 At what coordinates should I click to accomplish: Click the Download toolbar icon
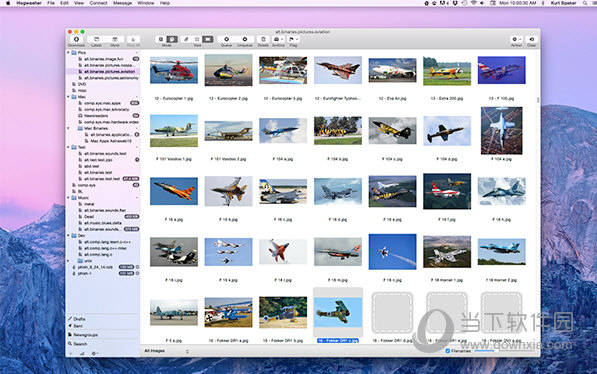(76, 39)
